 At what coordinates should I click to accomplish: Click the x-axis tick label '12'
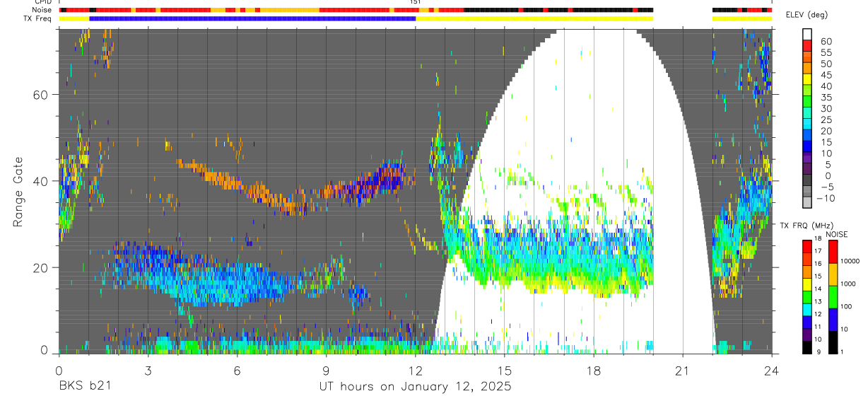(415, 371)
